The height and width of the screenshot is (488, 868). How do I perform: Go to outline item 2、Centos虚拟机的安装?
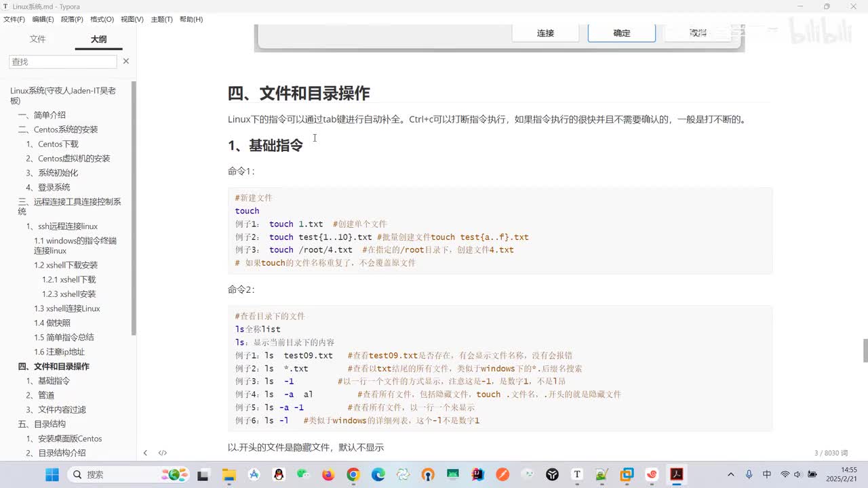pos(68,159)
